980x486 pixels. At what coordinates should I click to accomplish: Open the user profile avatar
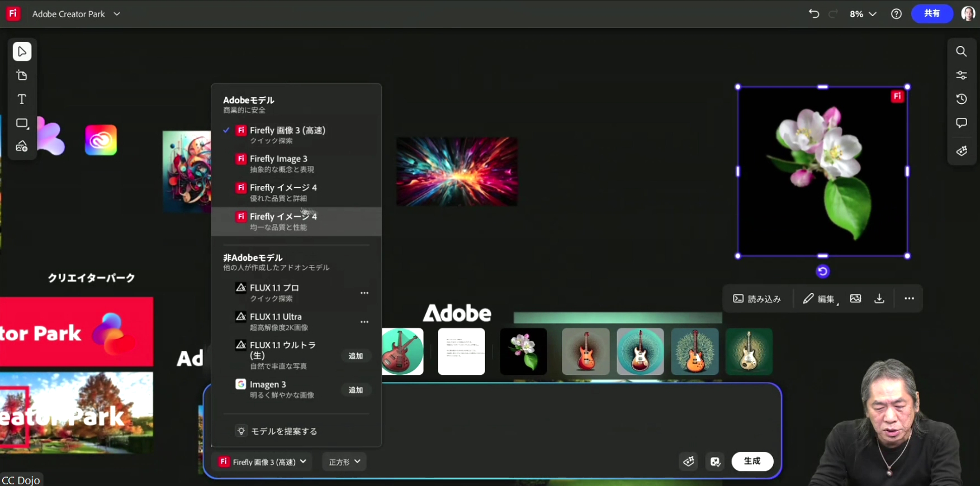coord(968,13)
